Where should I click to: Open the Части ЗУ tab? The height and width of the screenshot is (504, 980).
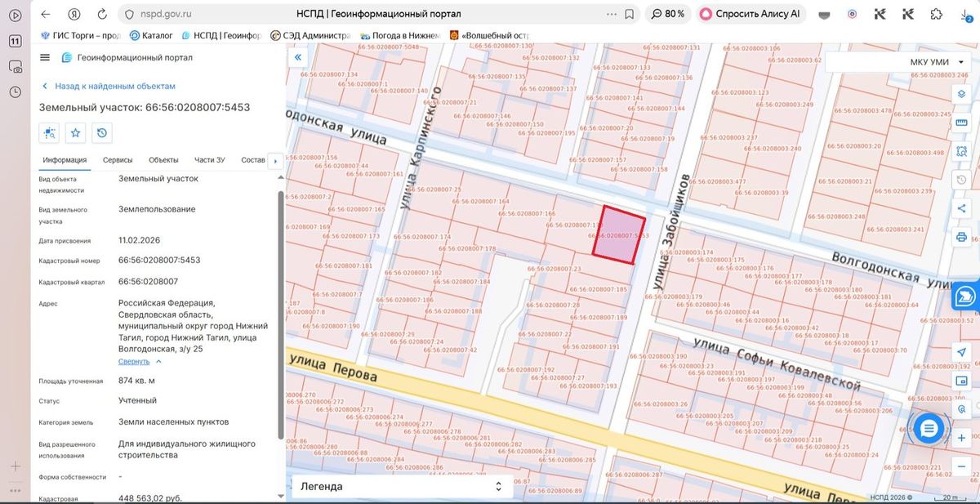tap(210, 160)
